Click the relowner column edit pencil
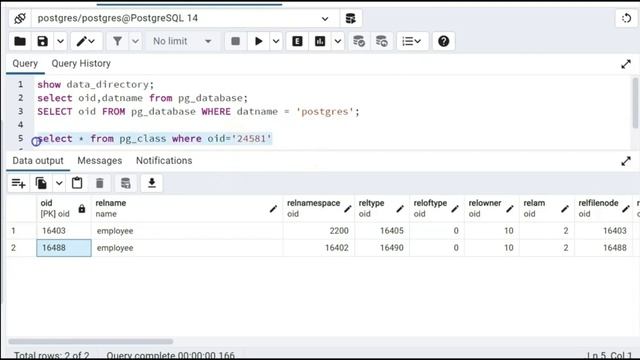Image resolution: width=640 pixels, height=360 pixels. (510, 209)
